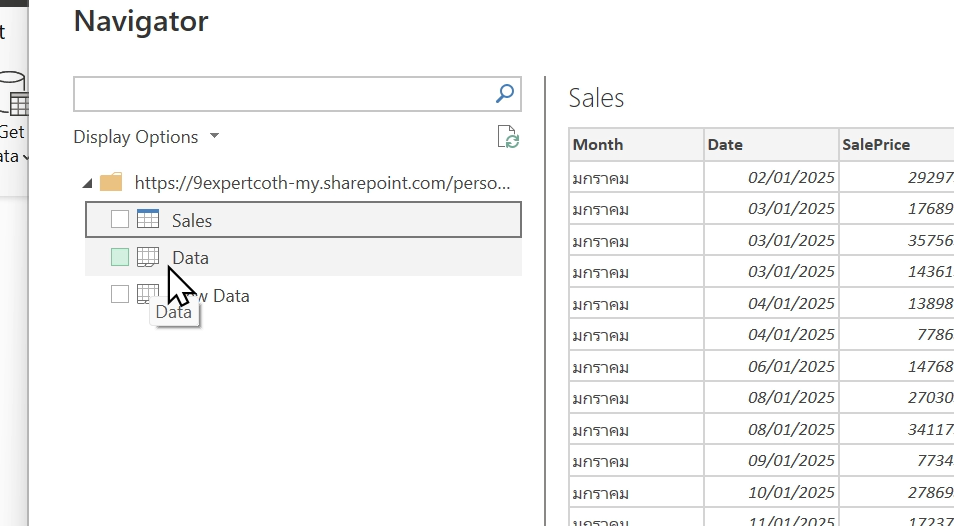This screenshot has height=526, width=954.
Task: Check the Data checkbox
Action: 120,257
